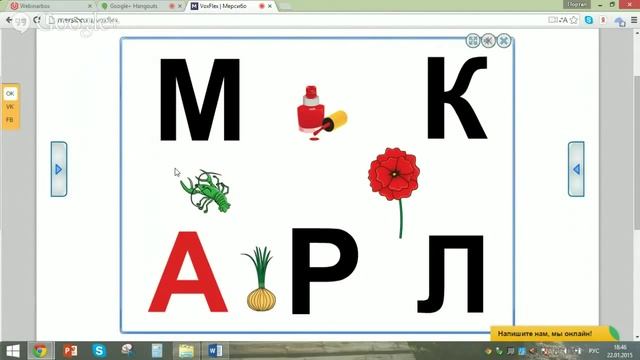Screen dimensions: 640x360
Task: Click the cloud extension icon in Chrome toolbar
Action: point(620,21)
